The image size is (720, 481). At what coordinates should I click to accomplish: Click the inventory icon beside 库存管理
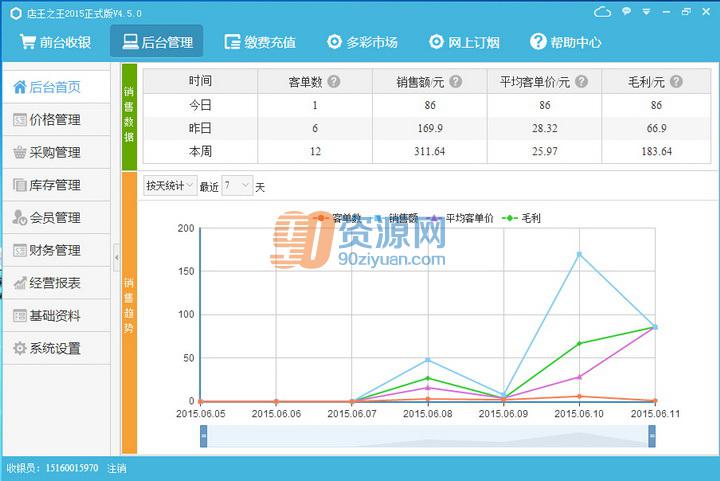pyautogui.click(x=20, y=185)
